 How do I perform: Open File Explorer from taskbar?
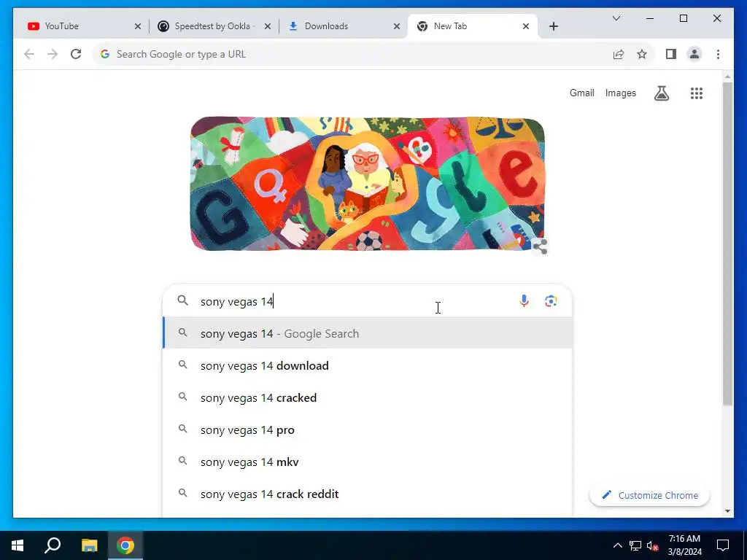(89, 545)
